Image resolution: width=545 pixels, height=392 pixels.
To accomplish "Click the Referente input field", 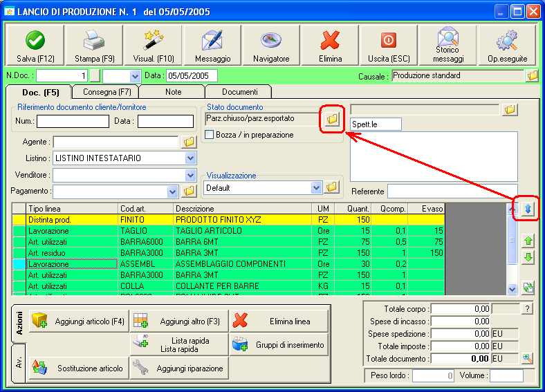I will (452, 192).
